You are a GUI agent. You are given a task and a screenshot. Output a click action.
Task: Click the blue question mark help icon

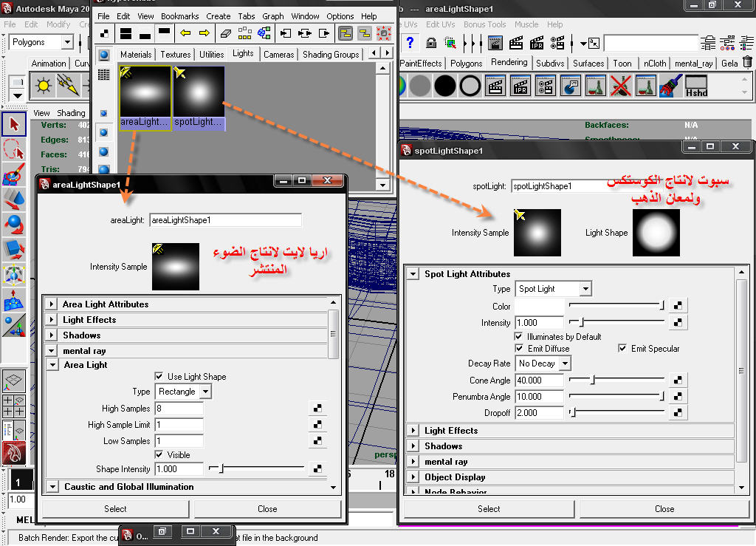tap(410, 43)
